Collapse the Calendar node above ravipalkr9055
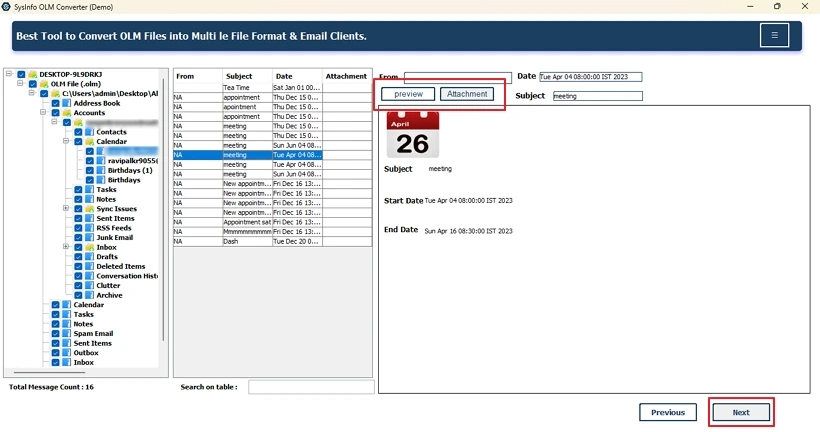This screenshot has height=432, width=820. pos(66,141)
